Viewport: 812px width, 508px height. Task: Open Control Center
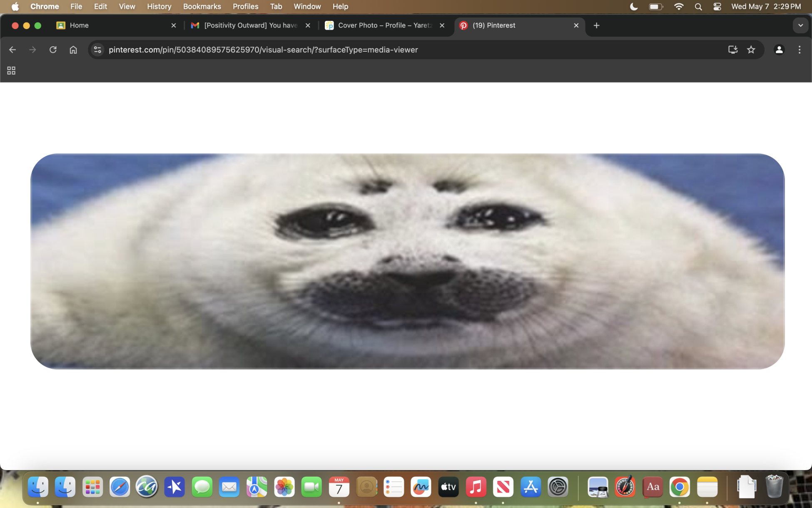717,6
